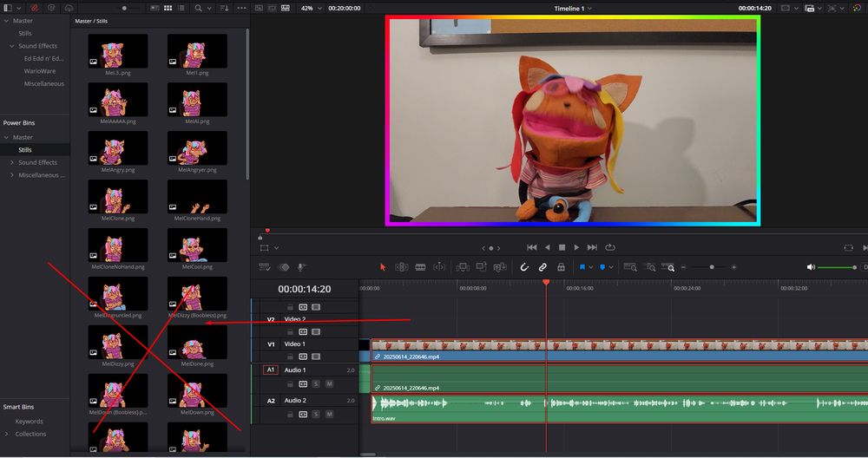Viewport: 868px width, 458px height.
Task: Solo the Audio 1 track
Action: coord(316,384)
